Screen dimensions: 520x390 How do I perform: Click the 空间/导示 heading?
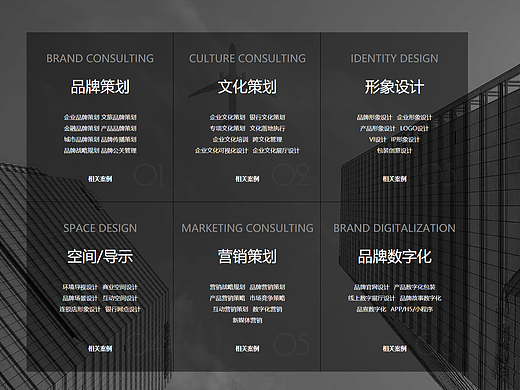coord(100,256)
